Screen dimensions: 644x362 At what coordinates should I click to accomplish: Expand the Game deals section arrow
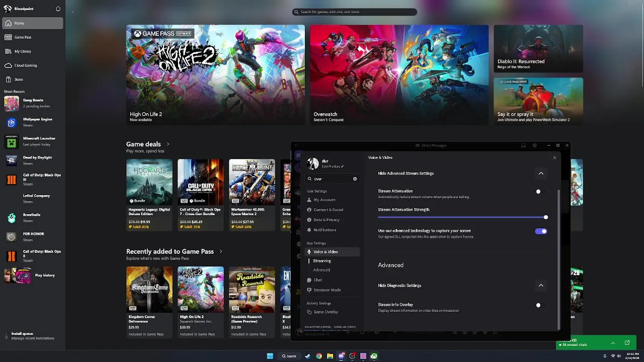(x=168, y=144)
